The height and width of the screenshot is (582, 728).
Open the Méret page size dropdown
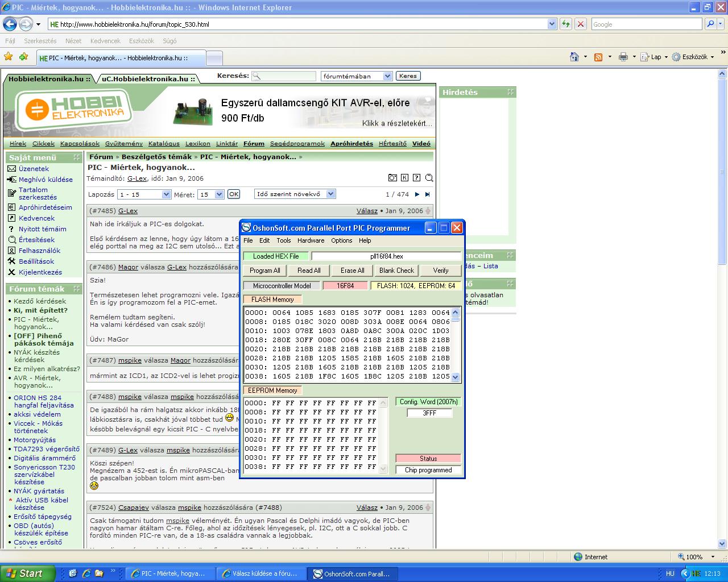click(219, 194)
